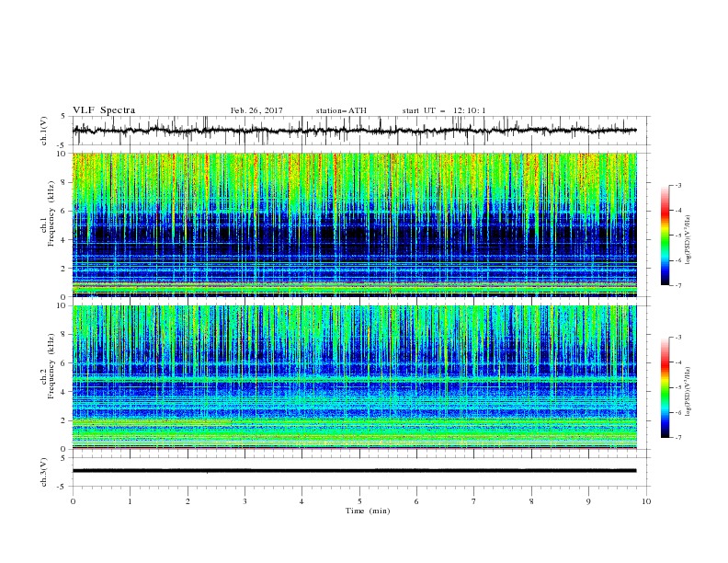Image resolution: width=728 pixels, height=563 pixels.
Task: Click the time axis tick label "3"
Action: click(x=245, y=501)
